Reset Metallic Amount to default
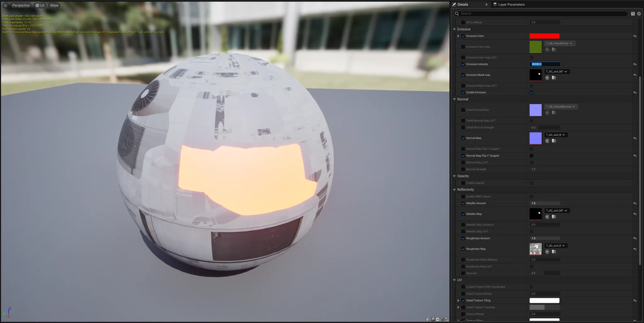This screenshot has width=644, height=323. coord(635,203)
